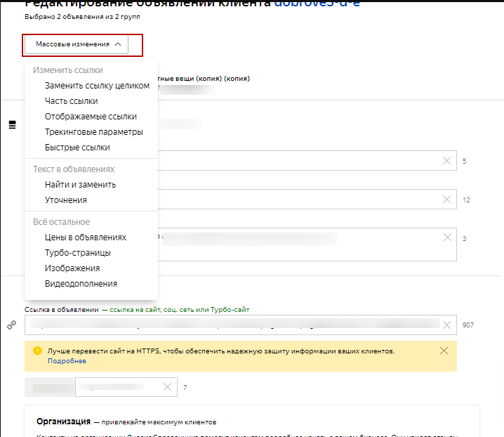Choose Часть ссылки from the menu

coord(71,101)
